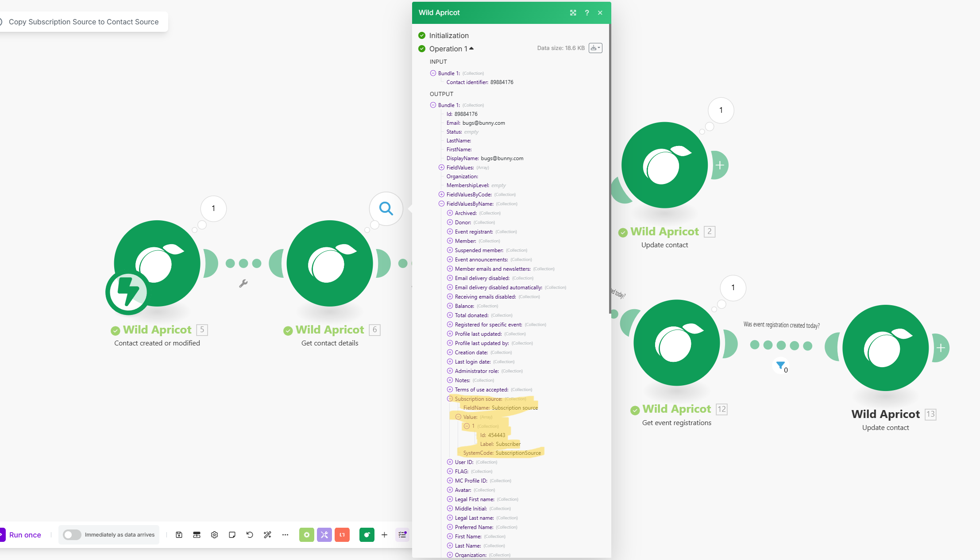The width and height of the screenshot is (980, 560).
Task: Add a favorite module with the plus icon
Action: (384, 535)
